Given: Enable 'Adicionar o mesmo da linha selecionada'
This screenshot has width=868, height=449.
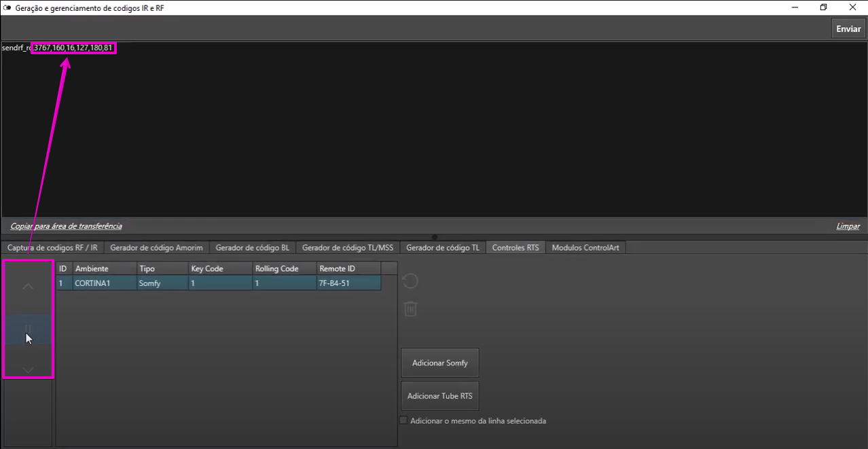Looking at the screenshot, I should click(x=403, y=420).
